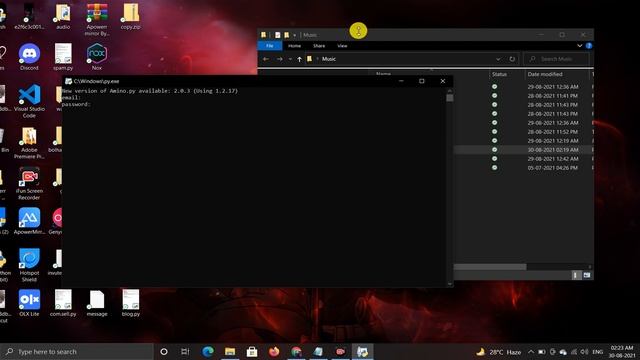
Task: Click the Windows taskbar search box
Action: [x=77, y=351]
